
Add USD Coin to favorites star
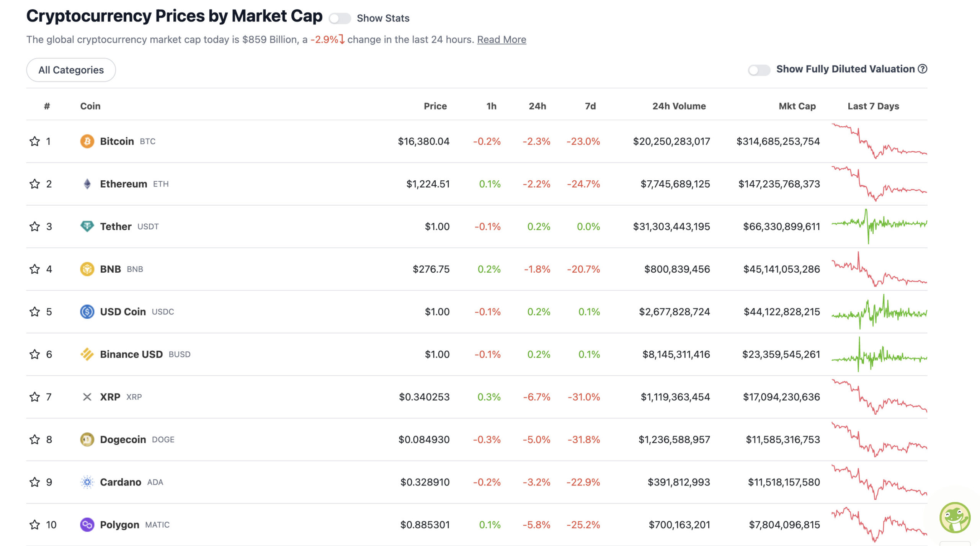tap(34, 312)
